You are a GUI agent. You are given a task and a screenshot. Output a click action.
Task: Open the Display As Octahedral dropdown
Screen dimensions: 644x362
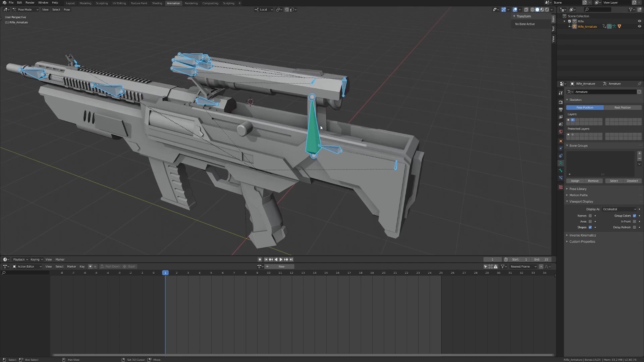pyautogui.click(x=619, y=209)
